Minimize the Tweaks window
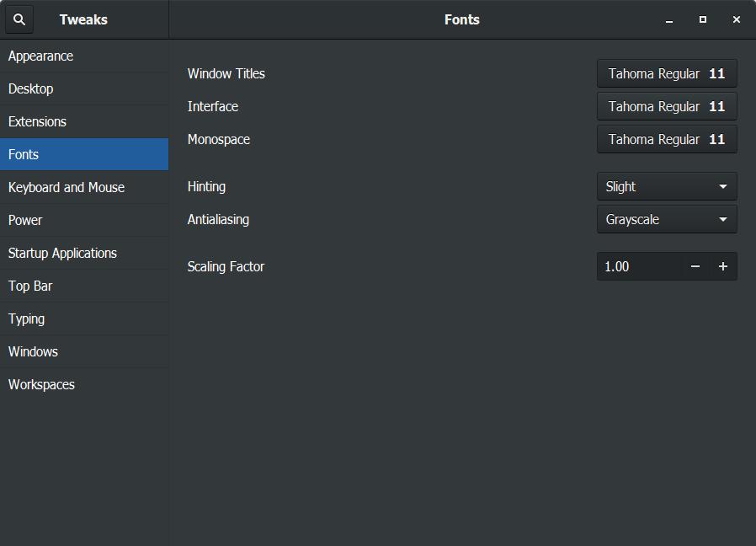 669,19
